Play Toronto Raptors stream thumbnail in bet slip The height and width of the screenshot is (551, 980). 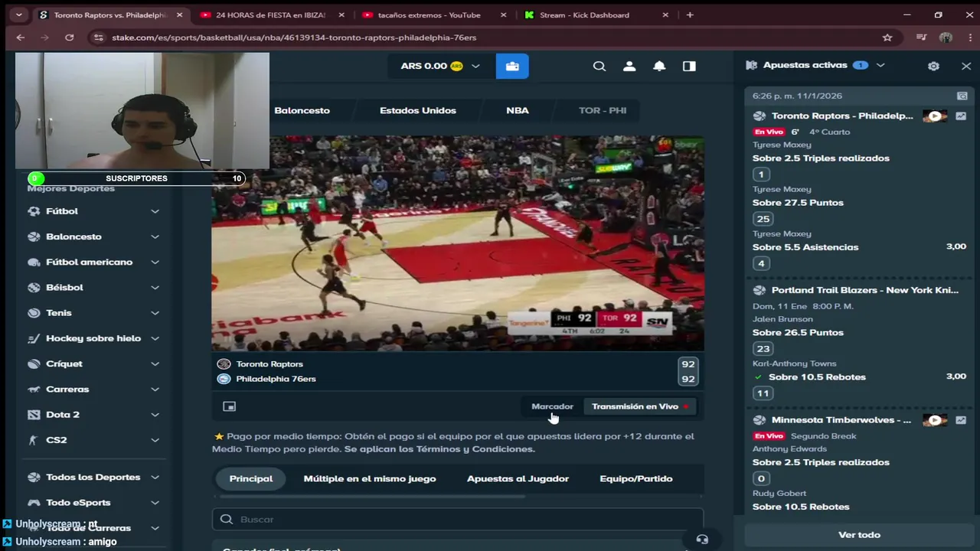(x=935, y=116)
